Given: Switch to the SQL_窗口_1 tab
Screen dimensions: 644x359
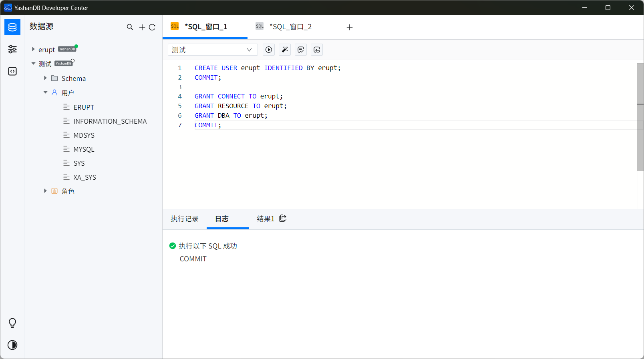Looking at the screenshot, I should coord(205,27).
